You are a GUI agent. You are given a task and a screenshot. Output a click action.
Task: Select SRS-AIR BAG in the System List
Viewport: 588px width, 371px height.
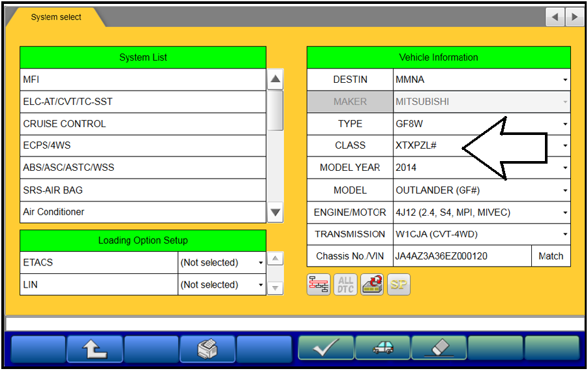tap(143, 190)
